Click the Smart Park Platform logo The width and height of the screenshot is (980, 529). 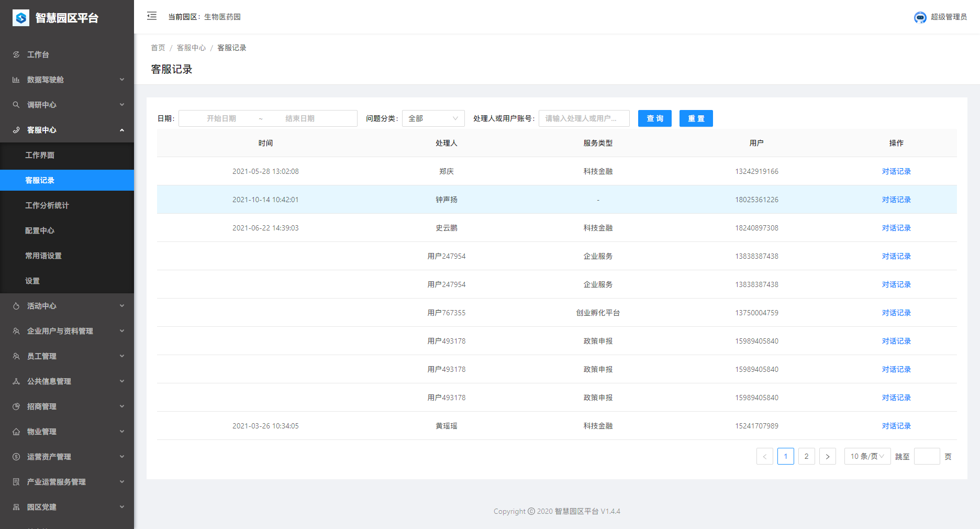21,18
